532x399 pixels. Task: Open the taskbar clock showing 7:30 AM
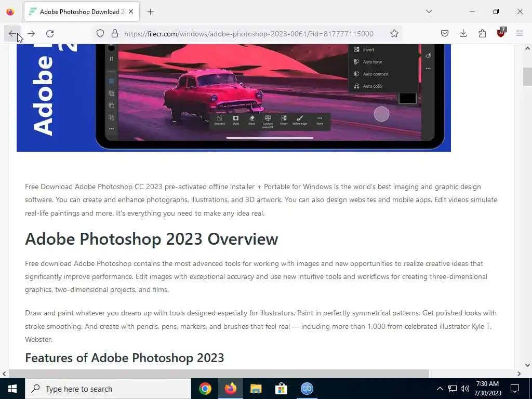click(487, 389)
